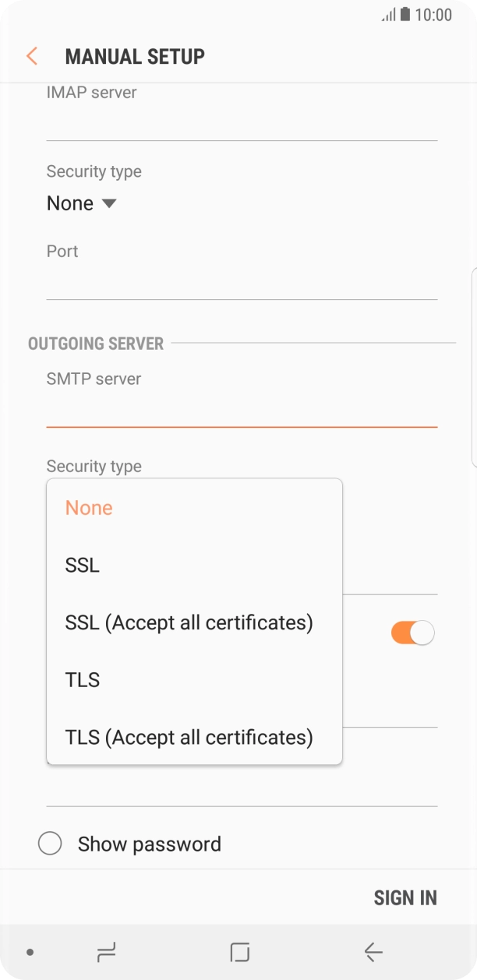The width and height of the screenshot is (477, 980).
Task: Click the back arrow beside Manual Setup
Action: click(x=31, y=56)
